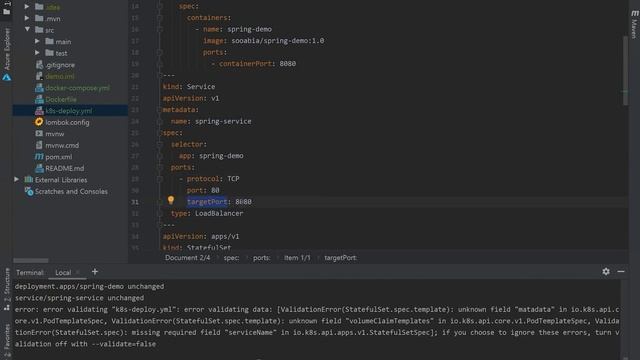Click the Dockerfile file icon

pos(39,99)
